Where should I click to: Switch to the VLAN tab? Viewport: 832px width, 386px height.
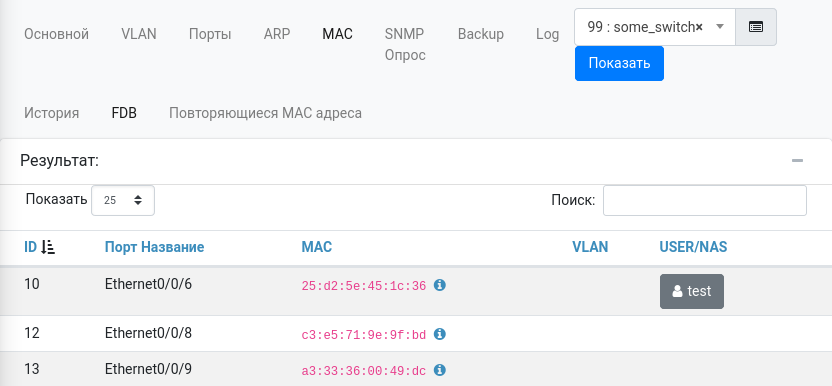pyautogui.click(x=139, y=34)
